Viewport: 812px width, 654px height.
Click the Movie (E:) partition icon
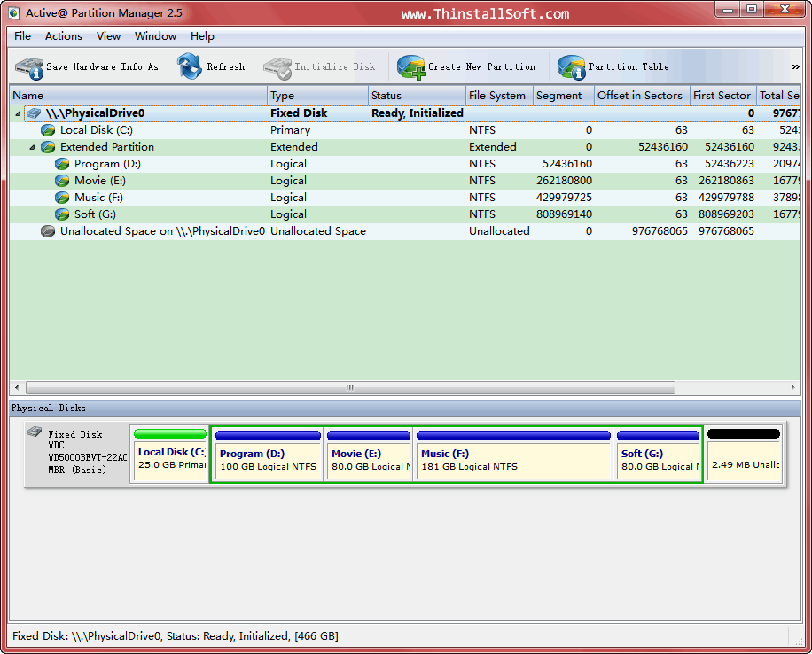tap(62, 181)
